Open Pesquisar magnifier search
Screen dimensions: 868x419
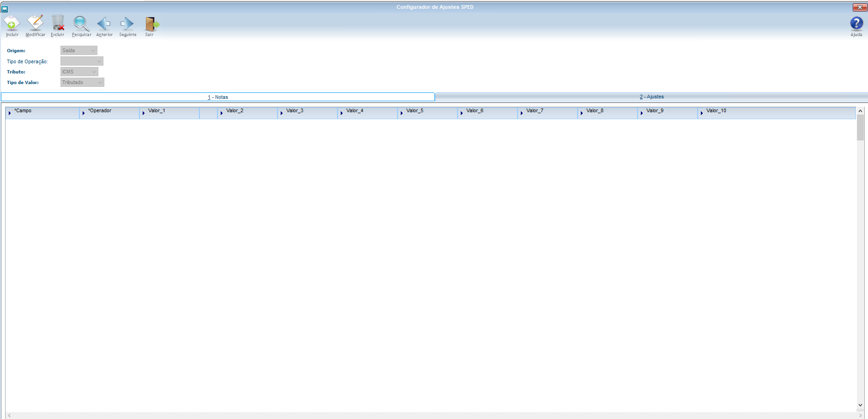pyautogui.click(x=81, y=23)
